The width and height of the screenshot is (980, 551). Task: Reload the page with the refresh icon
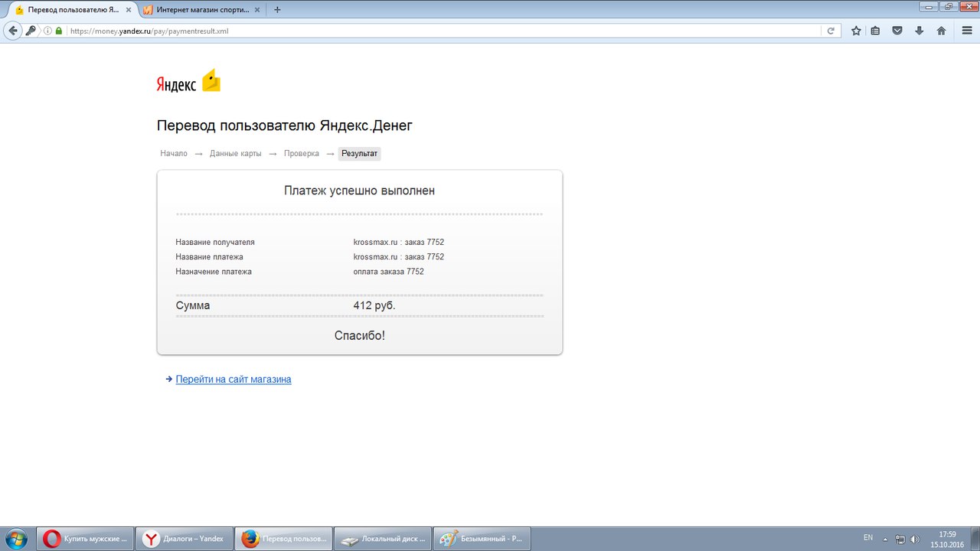pos(831,31)
